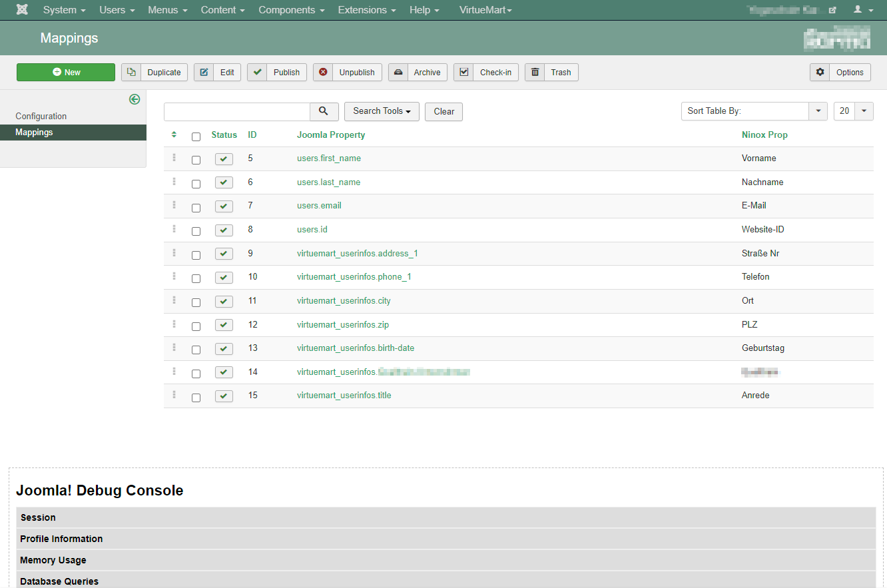Viewport: 887px width, 588px height.
Task: Click the Duplicate toolbar button
Action: [154, 72]
